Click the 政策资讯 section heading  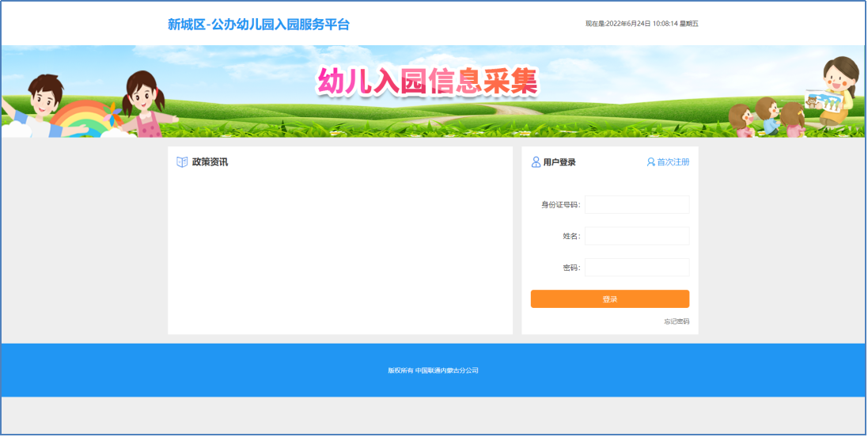click(x=210, y=162)
